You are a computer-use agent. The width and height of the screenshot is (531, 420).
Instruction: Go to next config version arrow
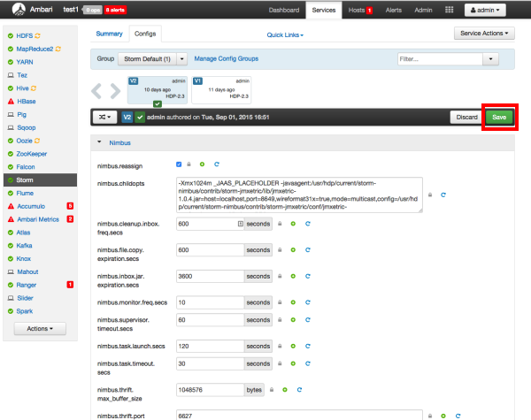(x=115, y=91)
